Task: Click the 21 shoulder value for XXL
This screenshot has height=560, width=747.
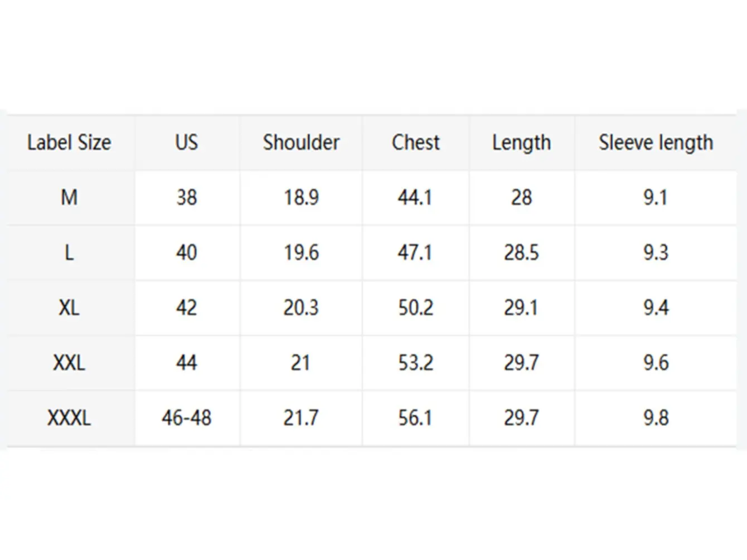Action: click(301, 363)
